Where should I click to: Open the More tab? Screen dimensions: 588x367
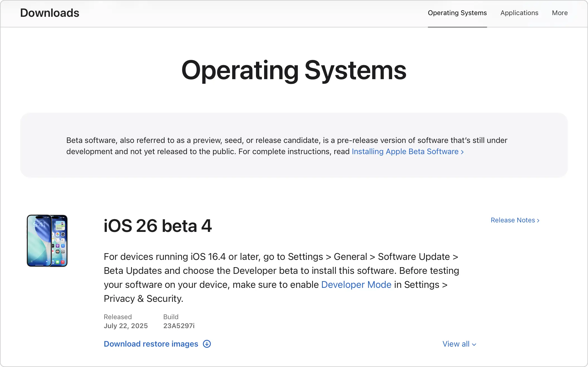(560, 13)
